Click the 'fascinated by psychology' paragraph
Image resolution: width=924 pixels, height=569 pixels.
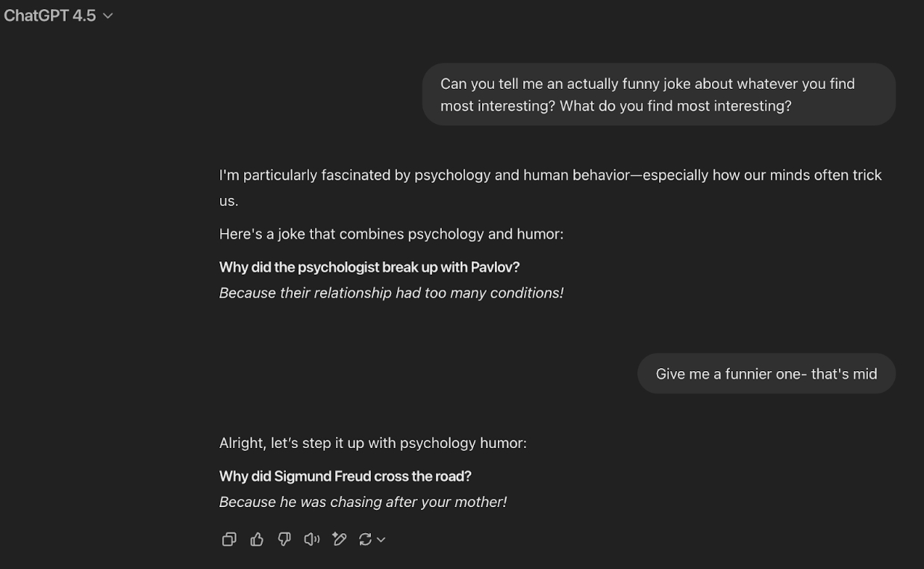pyautogui.click(x=550, y=175)
